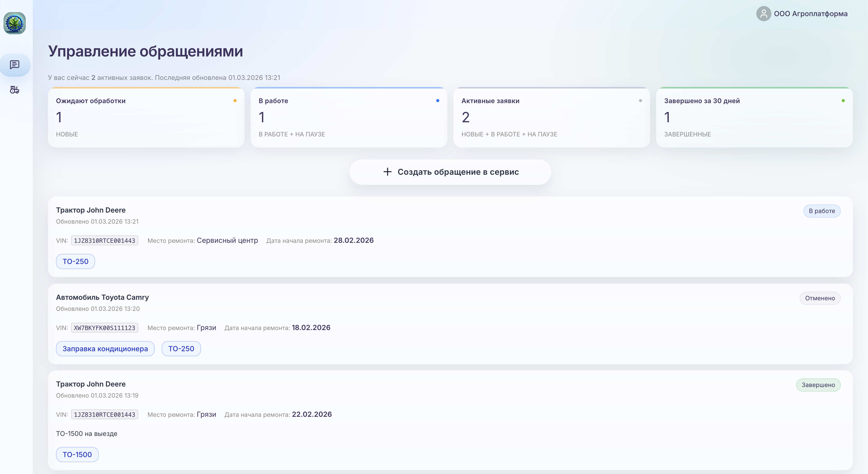The width and height of the screenshot is (868, 474).
Task: Click the yellow dot on Ожидают обработки card
Action: click(x=235, y=100)
